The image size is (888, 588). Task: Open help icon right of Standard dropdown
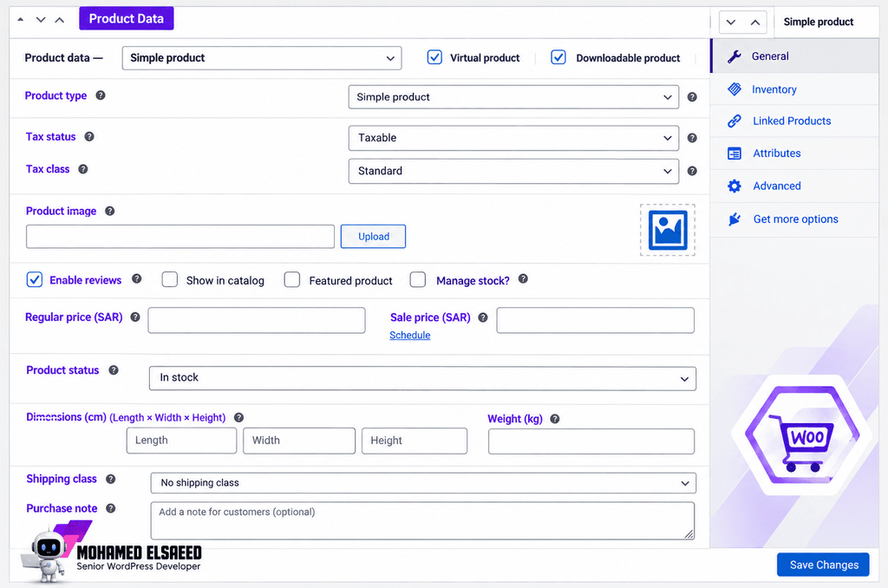pyautogui.click(x=692, y=171)
